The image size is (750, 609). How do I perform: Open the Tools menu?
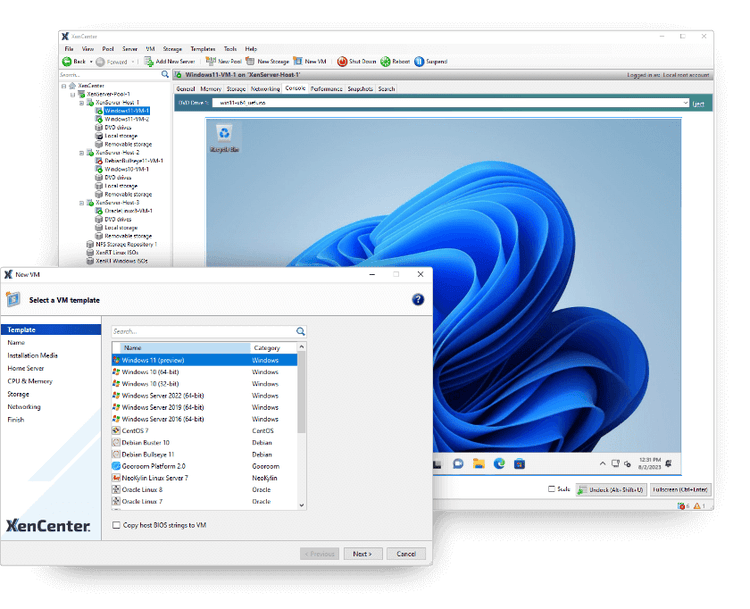click(x=230, y=49)
